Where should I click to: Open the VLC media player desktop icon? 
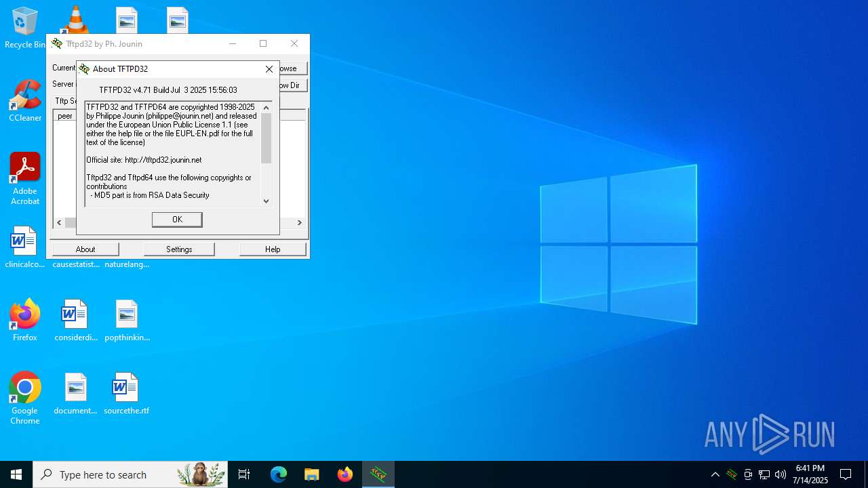click(x=75, y=20)
